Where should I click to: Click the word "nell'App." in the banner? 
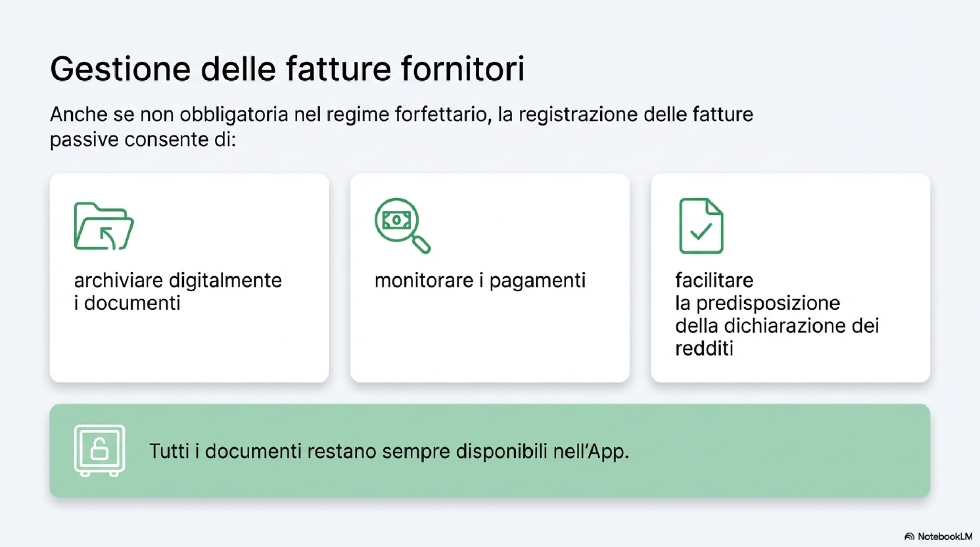591,451
